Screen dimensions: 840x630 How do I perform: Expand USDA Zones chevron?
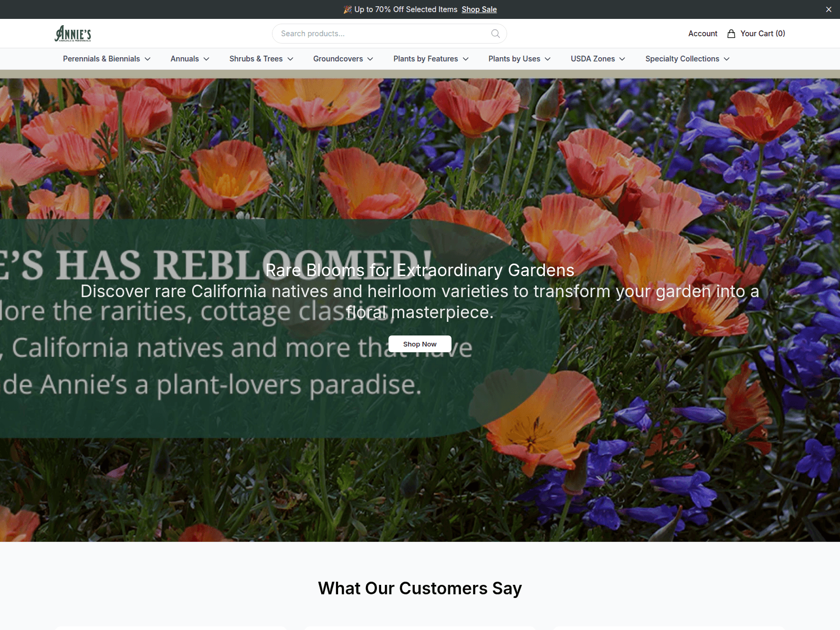pyautogui.click(x=622, y=59)
